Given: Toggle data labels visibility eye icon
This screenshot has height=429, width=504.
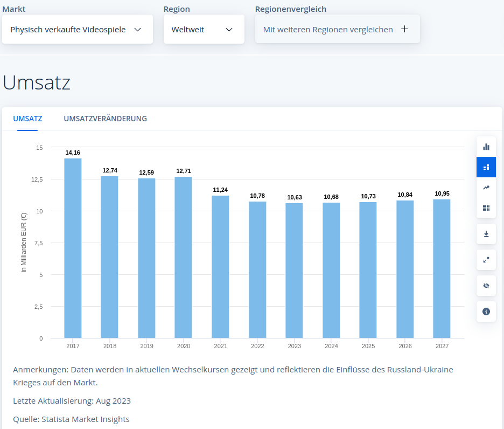Looking at the screenshot, I should coord(486,286).
